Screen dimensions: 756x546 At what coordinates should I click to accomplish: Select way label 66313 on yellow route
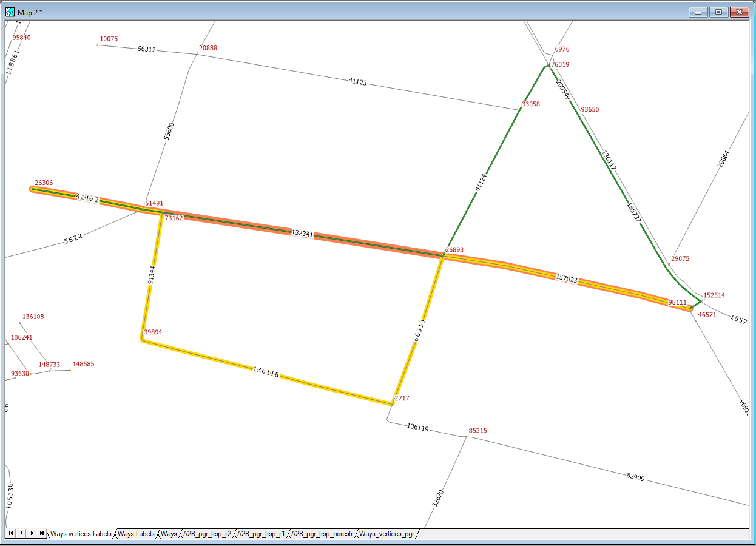419,331
